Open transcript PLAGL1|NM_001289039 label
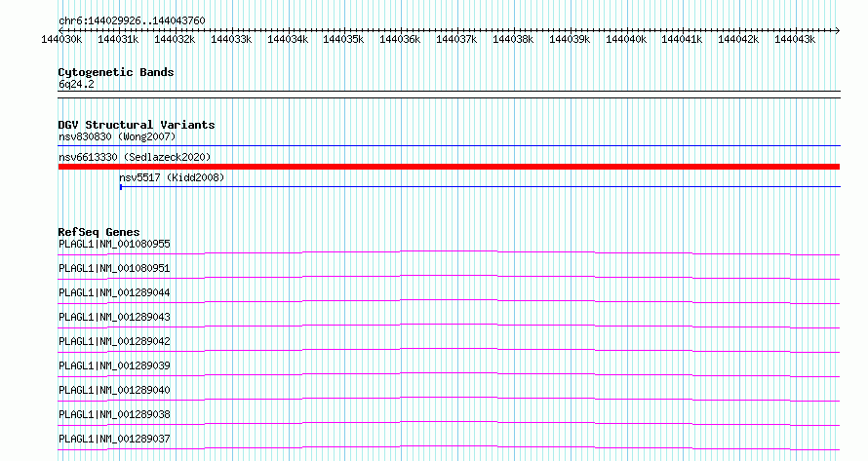868x461 pixels. (x=114, y=365)
